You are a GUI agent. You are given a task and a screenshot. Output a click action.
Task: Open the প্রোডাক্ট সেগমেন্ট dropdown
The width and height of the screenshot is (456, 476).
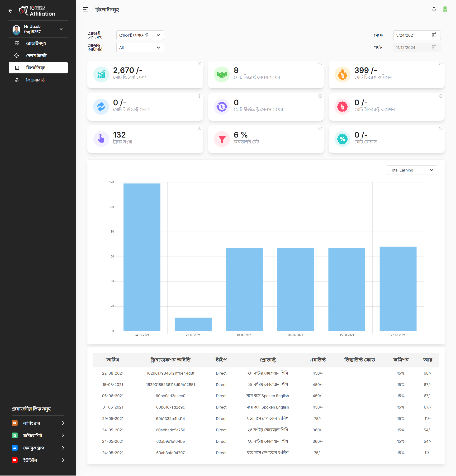click(140, 35)
